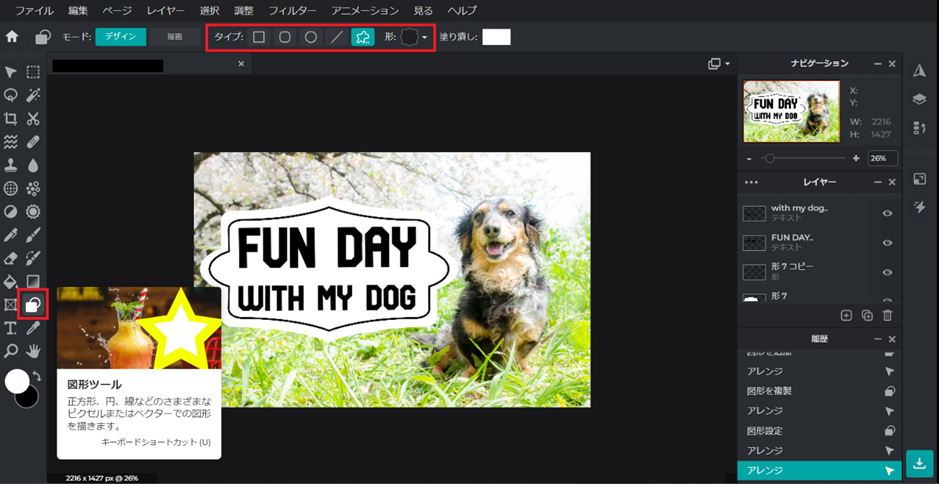Select the Lasso tool
This screenshot has width=939, height=484.
pos(10,95)
